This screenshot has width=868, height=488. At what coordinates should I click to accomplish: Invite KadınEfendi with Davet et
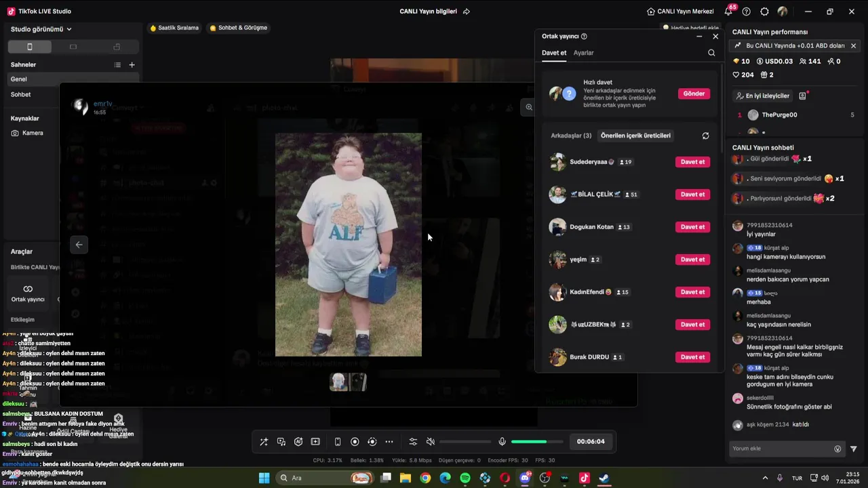point(692,292)
